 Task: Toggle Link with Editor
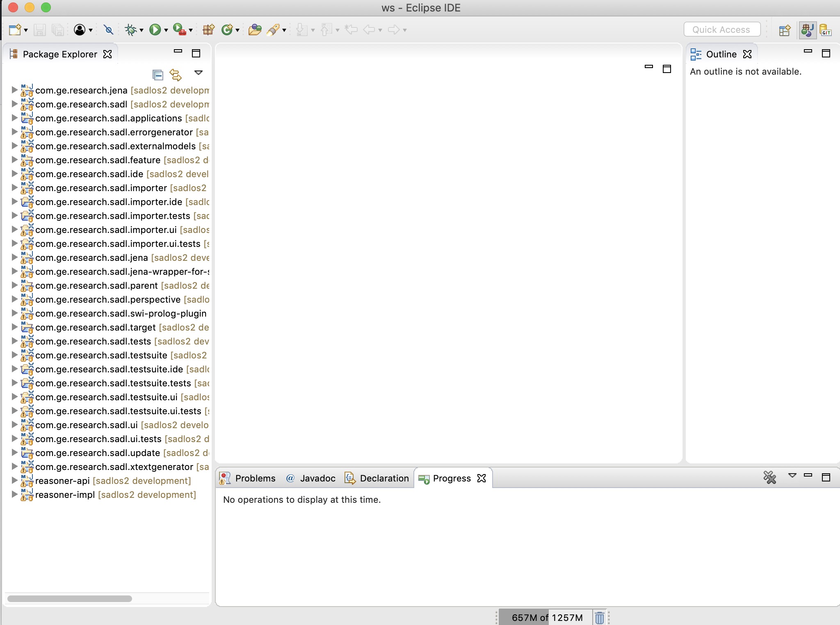(x=176, y=75)
